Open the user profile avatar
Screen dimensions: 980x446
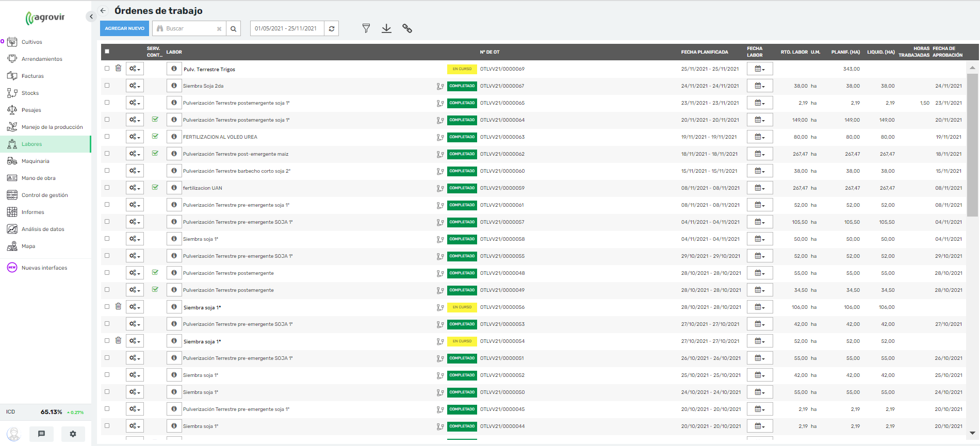pos(14,434)
